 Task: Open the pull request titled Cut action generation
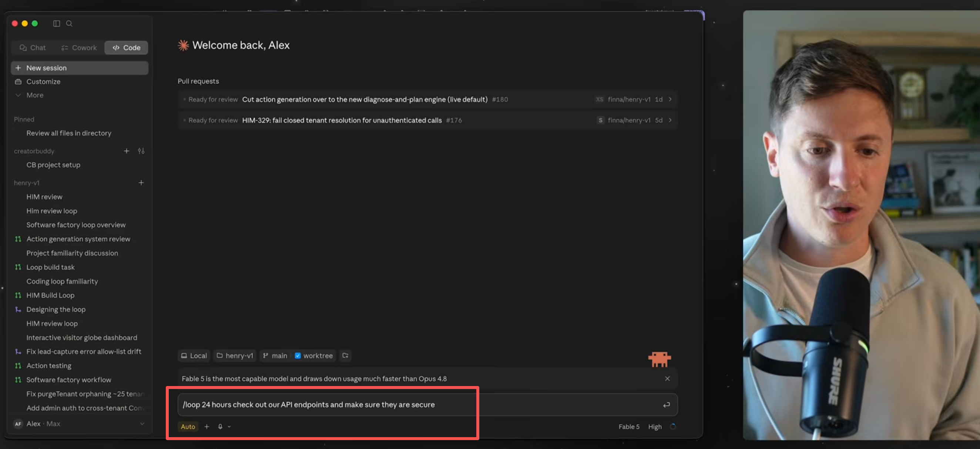427,99
